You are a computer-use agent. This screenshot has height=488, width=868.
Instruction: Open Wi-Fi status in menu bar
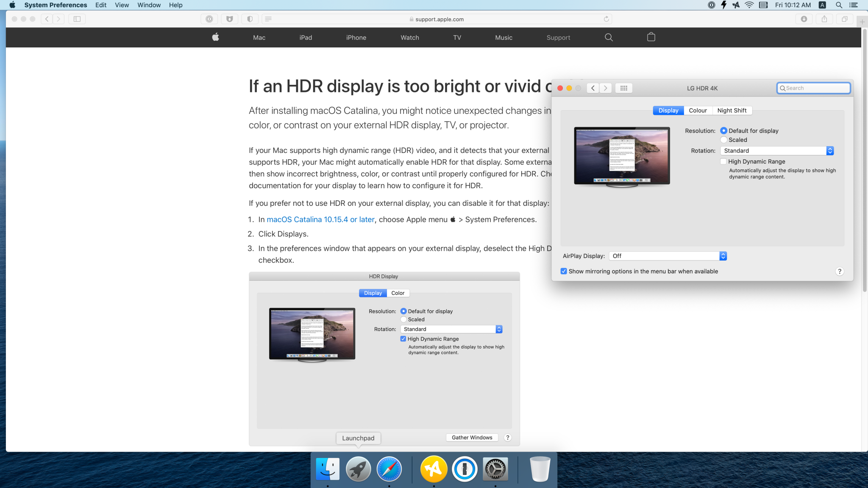(x=749, y=5)
